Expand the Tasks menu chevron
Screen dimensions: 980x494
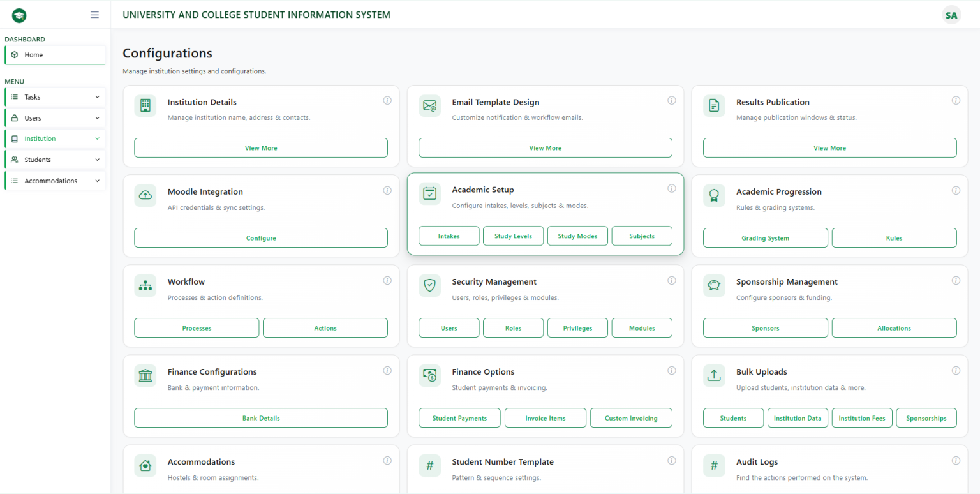coord(97,97)
